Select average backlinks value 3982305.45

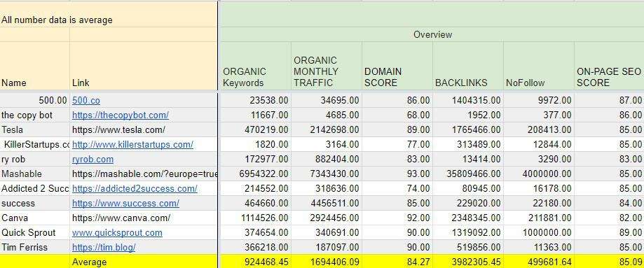[468, 262]
